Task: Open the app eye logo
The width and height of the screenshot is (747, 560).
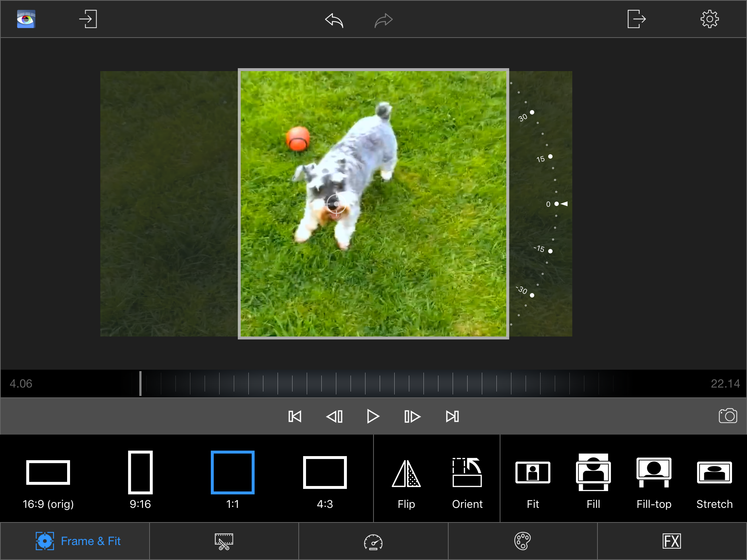Action: point(26,19)
